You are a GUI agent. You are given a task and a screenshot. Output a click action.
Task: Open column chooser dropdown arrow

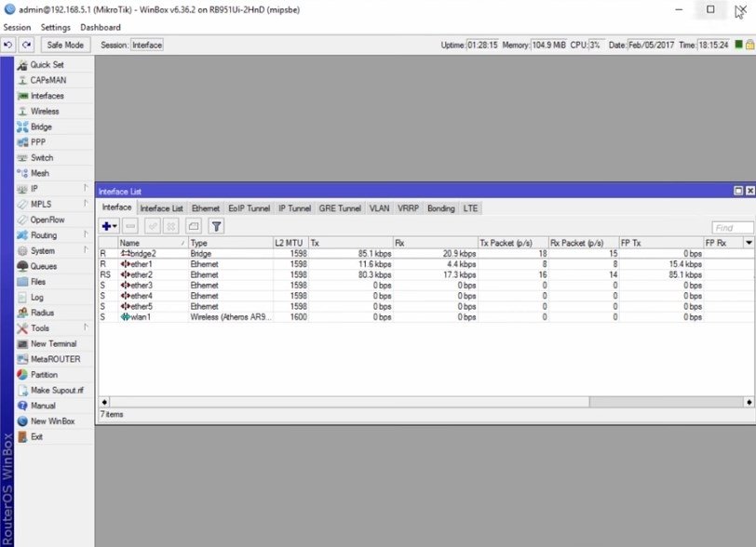749,243
